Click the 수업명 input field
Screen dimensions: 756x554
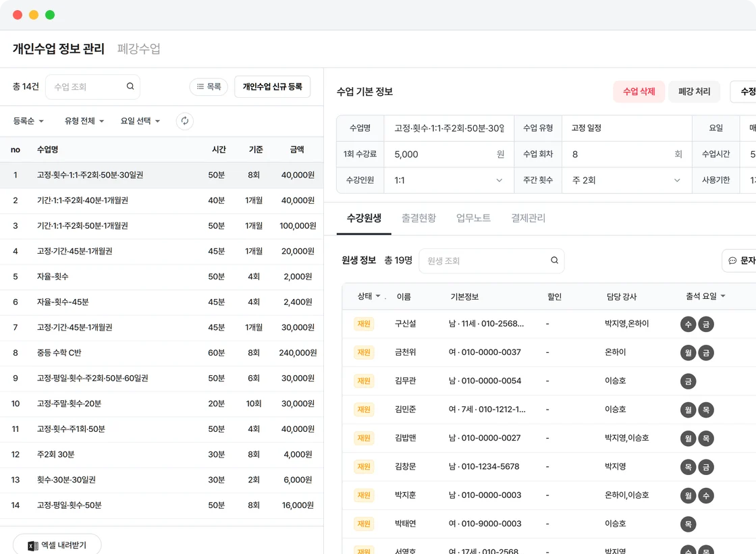click(448, 128)
